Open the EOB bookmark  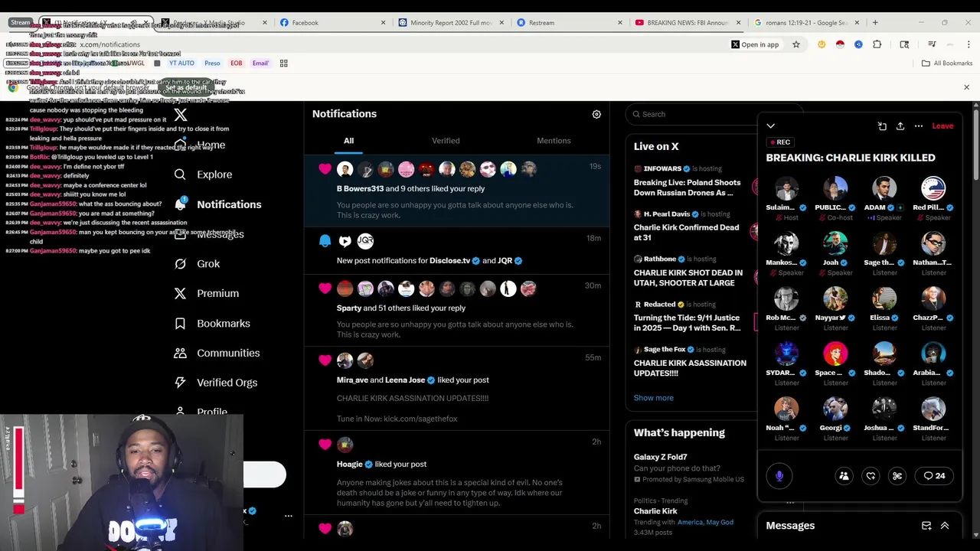point(237,64)
